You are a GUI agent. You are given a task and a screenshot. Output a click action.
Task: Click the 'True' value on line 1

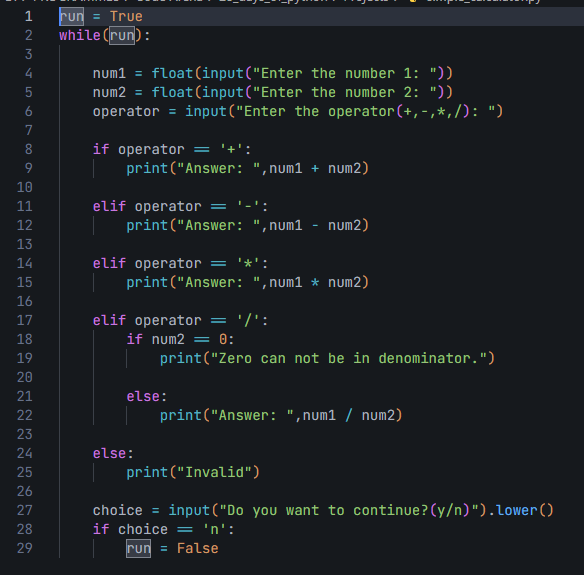126,16
